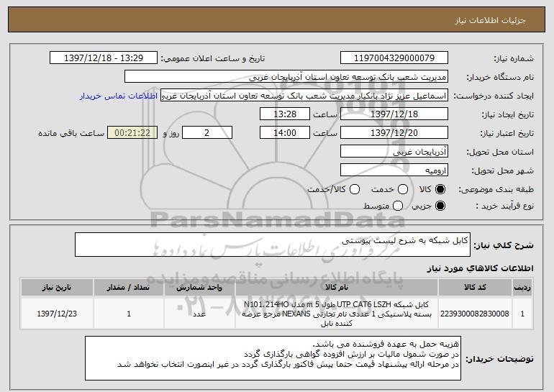Select the کالا radio button

tap(440, 189)
